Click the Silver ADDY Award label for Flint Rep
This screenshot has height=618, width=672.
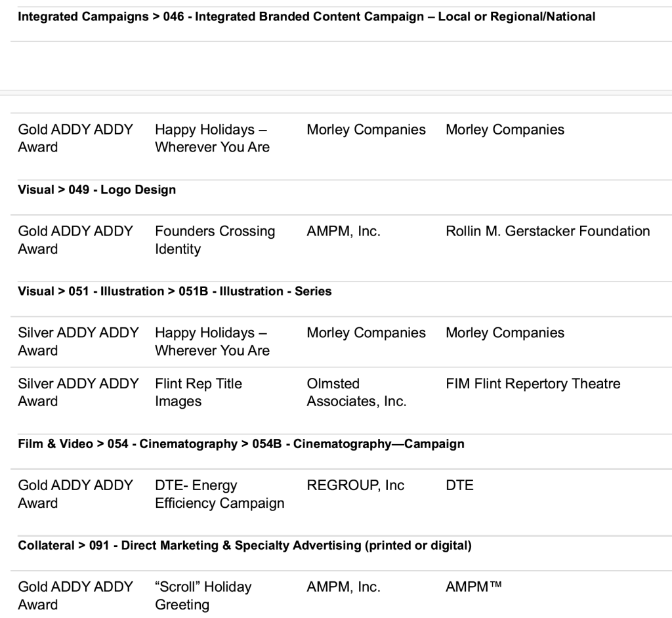click(78, 392)
